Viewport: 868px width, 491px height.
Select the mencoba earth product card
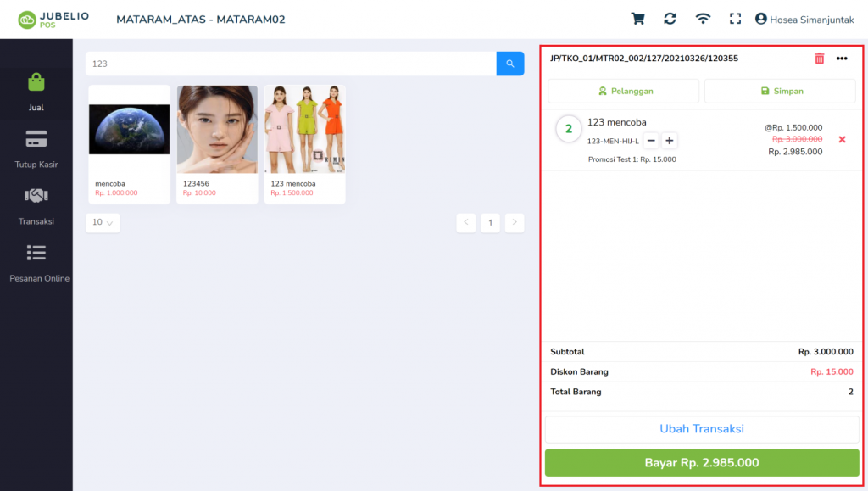pos(129,144)
